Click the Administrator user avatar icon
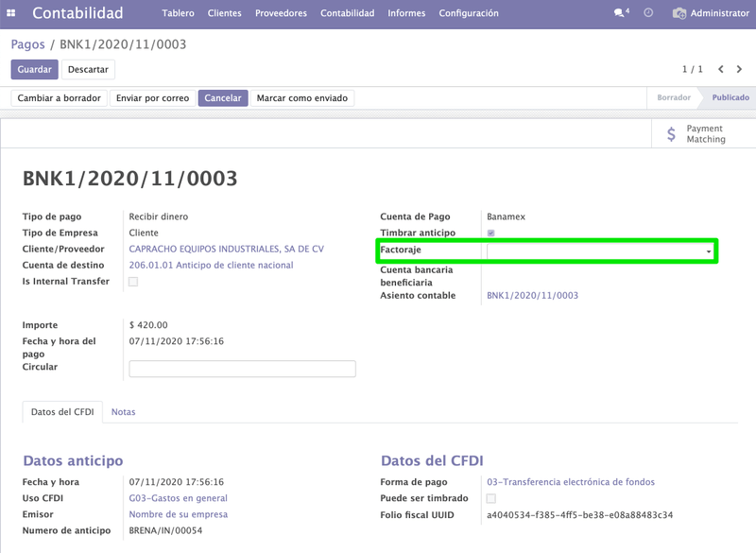Image resolution: width=756 pixels, height=553 pixels. 679,13
